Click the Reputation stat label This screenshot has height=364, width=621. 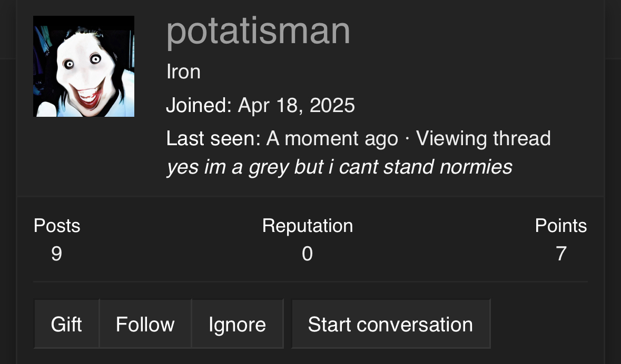pyautogui.click(x=307, y=226)
